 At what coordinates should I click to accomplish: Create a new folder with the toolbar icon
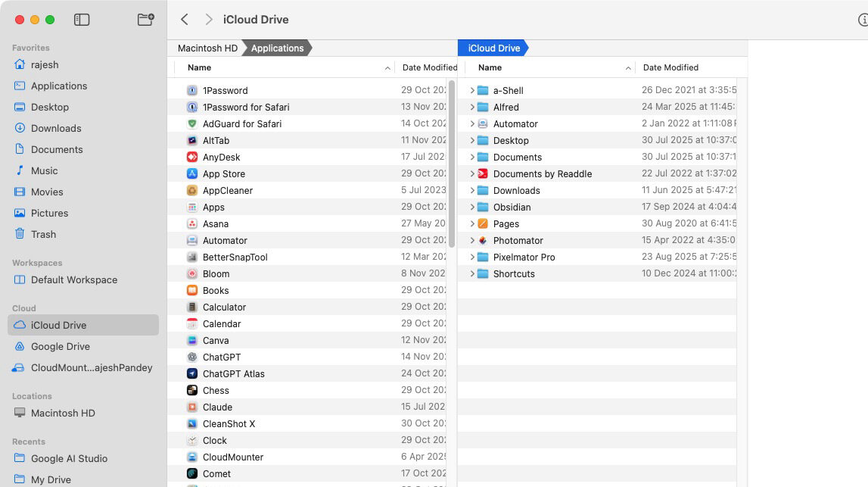point(146,20)
